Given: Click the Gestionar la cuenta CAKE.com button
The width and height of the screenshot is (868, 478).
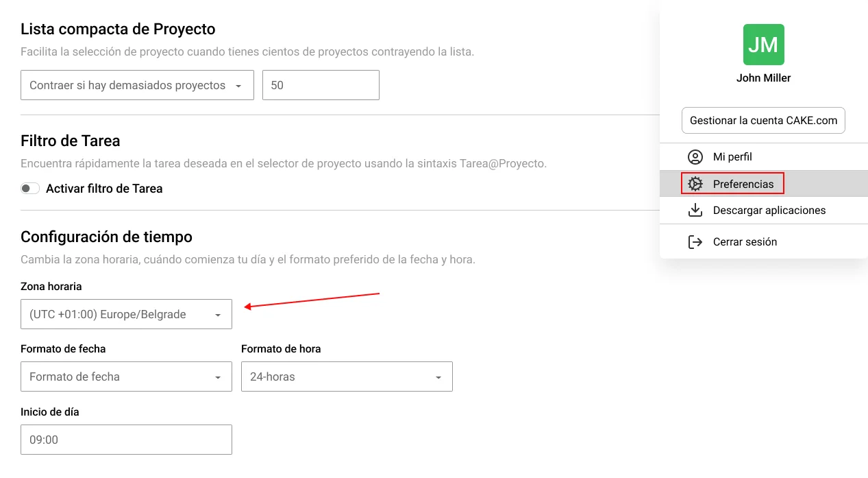Looking at the screenshot, I should click(x=763, y=120).
